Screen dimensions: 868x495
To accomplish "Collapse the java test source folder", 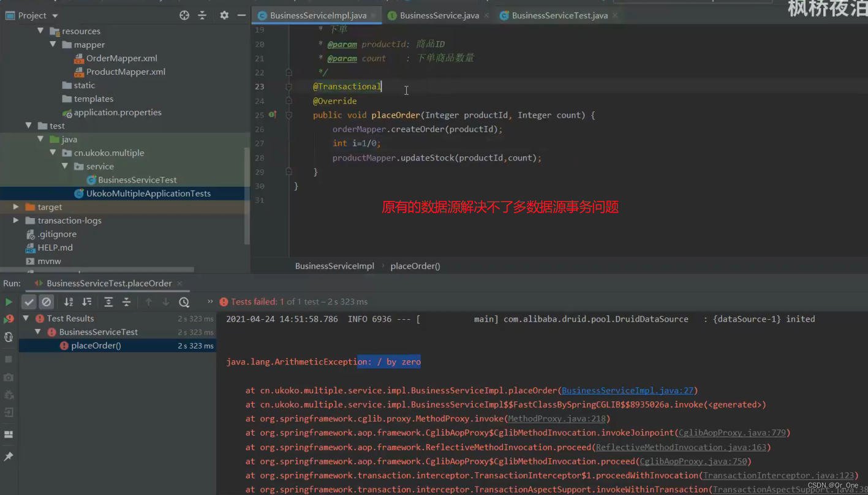I will click(41, 139).
